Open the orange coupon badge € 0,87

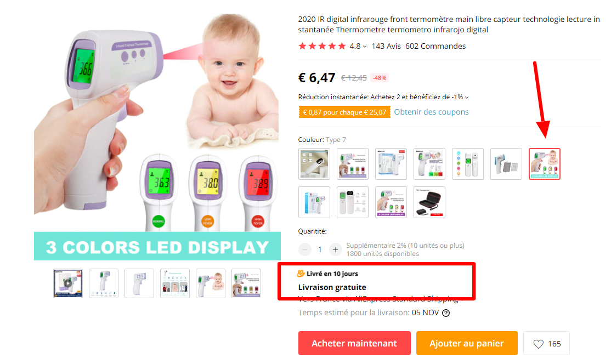point(344,112)
